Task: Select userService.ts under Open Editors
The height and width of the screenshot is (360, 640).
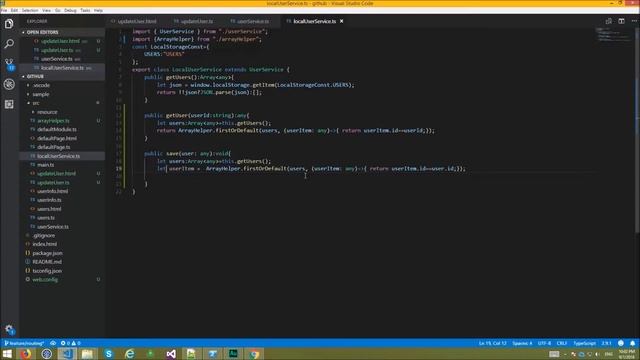Action: click(57, 59)
